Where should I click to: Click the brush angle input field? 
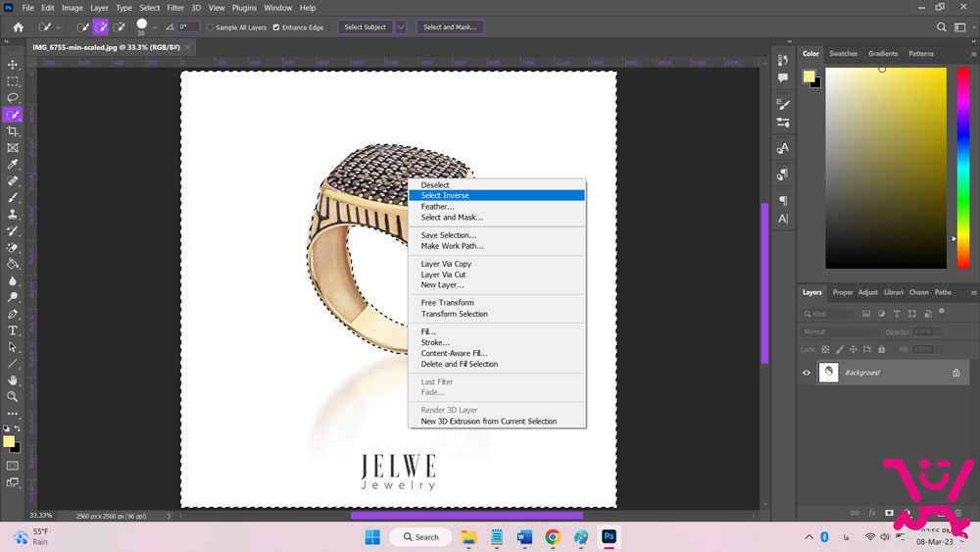[x=188, y=26]
